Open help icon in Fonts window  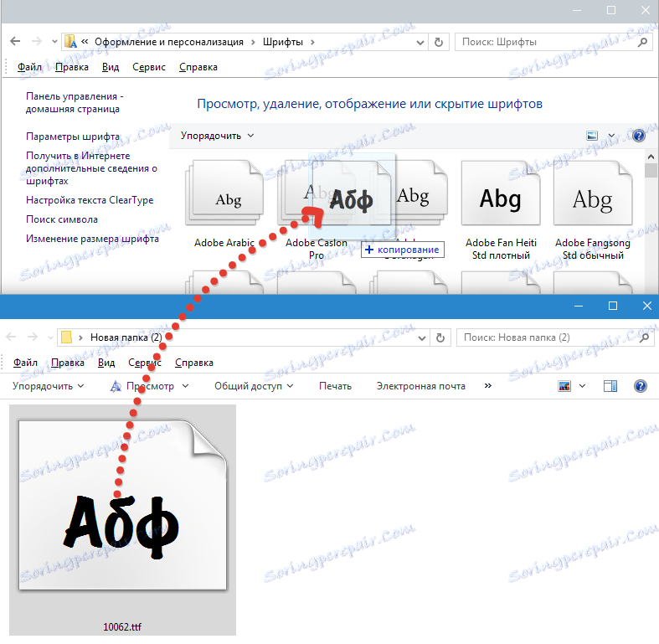[x=638, y=136]
